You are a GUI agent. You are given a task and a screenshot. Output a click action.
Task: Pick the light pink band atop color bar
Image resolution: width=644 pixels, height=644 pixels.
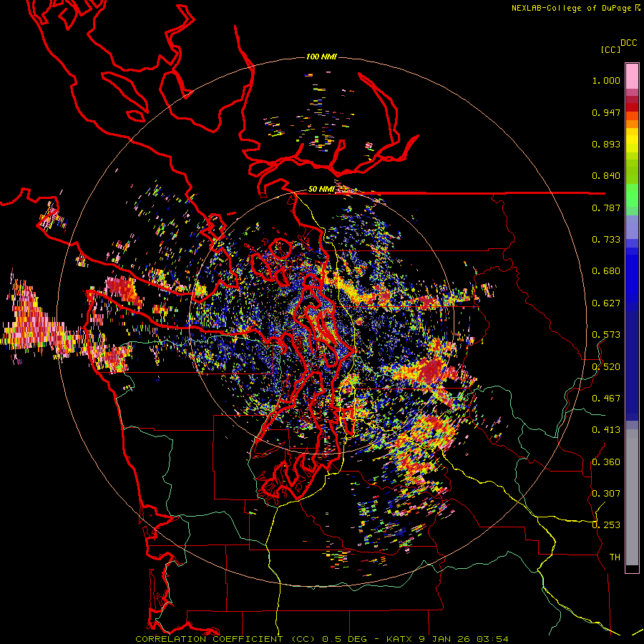point(632,76)
